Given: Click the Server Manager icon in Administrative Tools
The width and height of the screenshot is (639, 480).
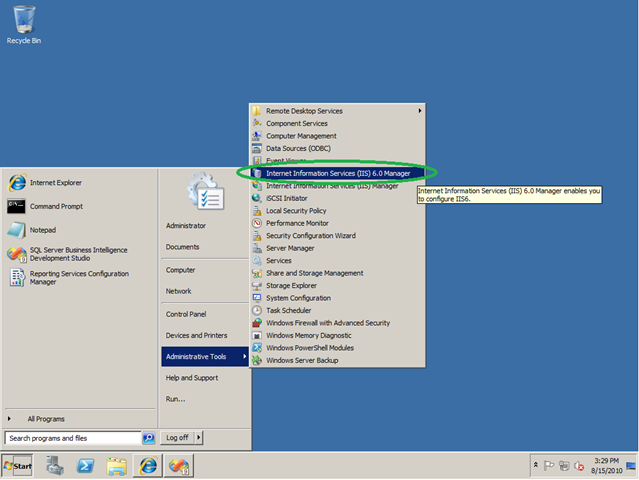Looking at the screenshot, I should 257,248.
